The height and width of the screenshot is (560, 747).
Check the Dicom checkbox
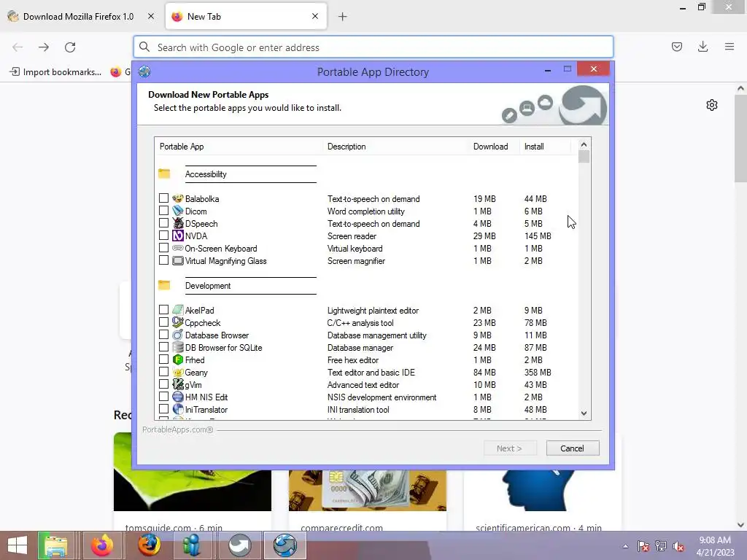163,211
